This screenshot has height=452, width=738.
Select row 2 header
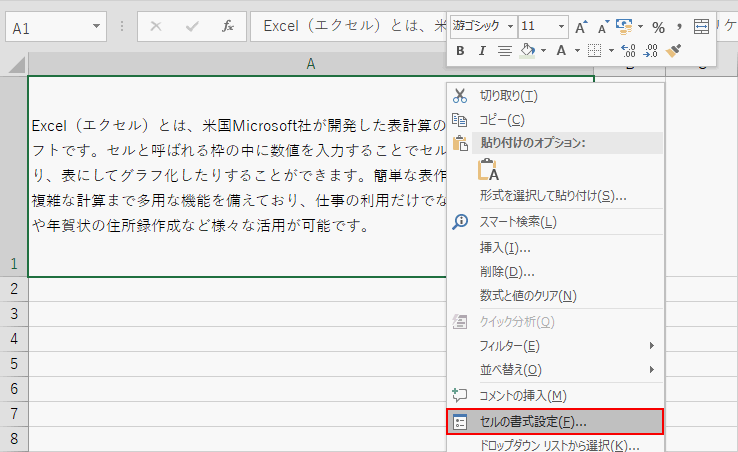(14, 289)
